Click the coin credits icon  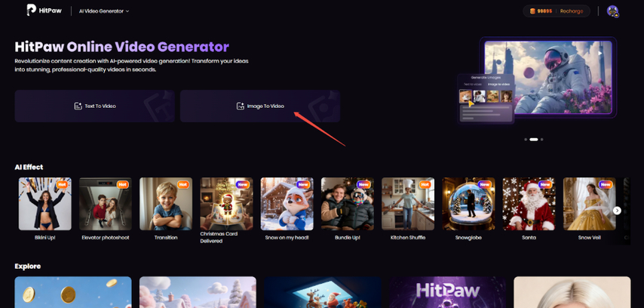click(532, 11)
